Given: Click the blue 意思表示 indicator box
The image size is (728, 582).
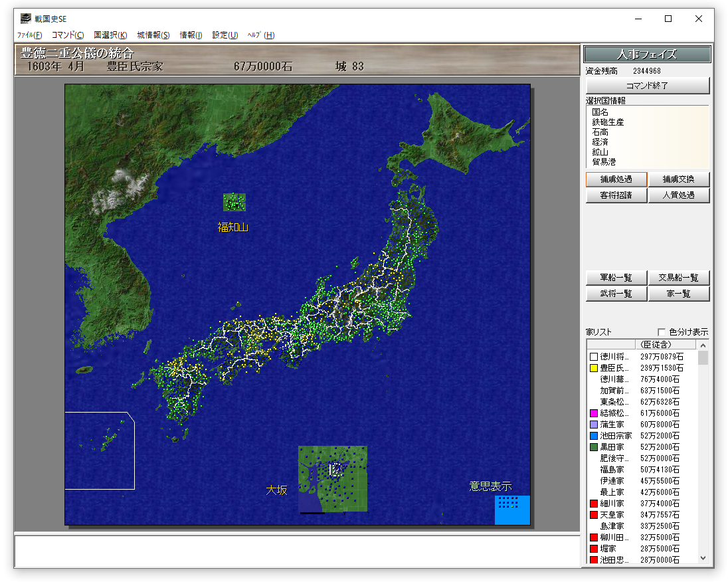Looking at the screenshot, I should [x=512, y=510].
